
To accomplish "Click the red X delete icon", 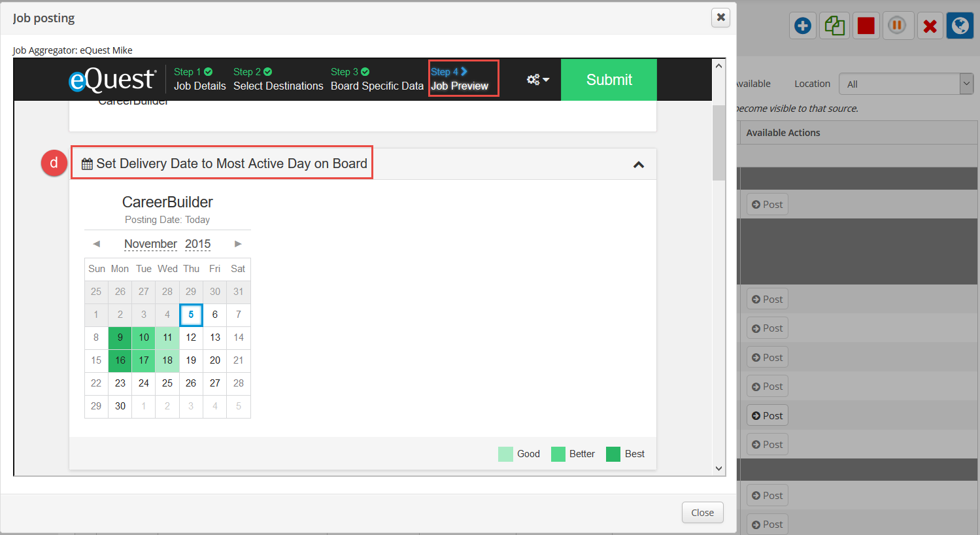I will coord(930,26).
